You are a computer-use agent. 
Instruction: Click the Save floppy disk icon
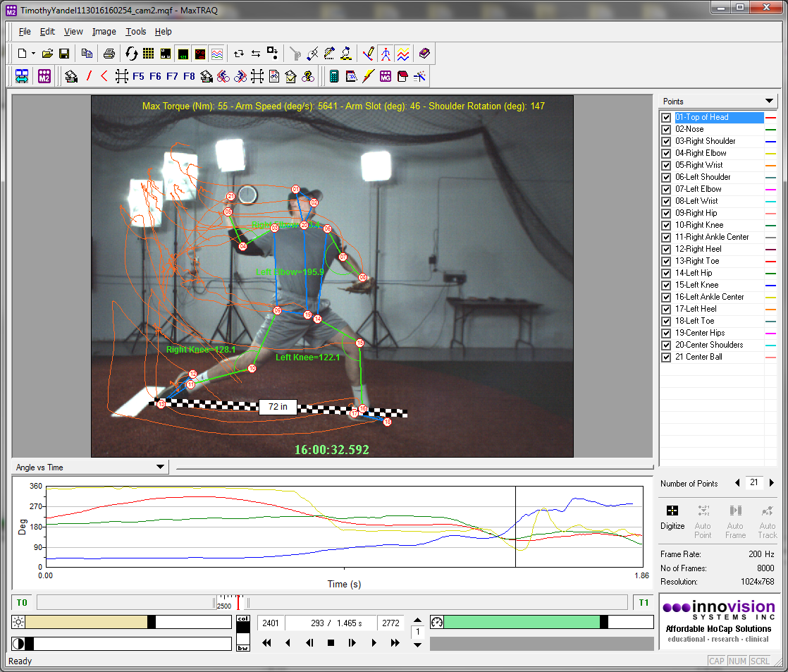63,54
